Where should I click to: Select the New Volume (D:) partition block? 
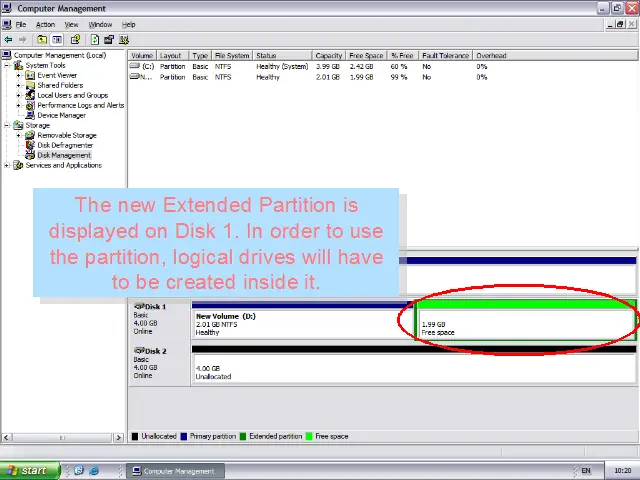point(300,324)
